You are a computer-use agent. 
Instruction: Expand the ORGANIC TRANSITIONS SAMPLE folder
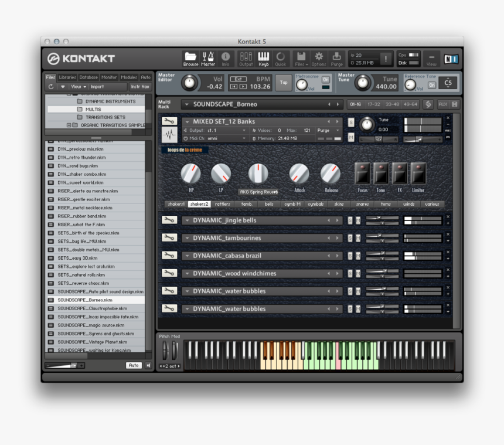[x=69, y=125]
